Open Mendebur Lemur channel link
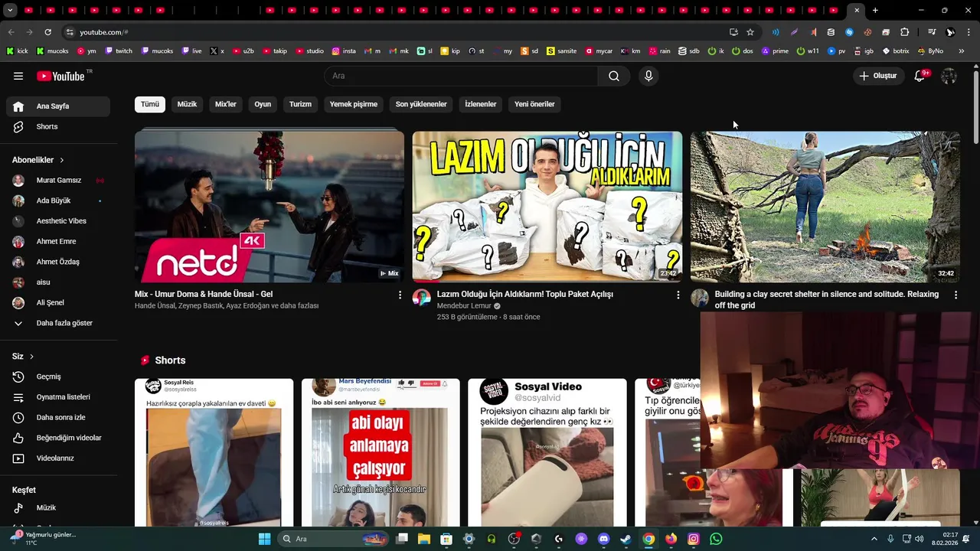The image size is (980, 551). [x=464, y=306]
